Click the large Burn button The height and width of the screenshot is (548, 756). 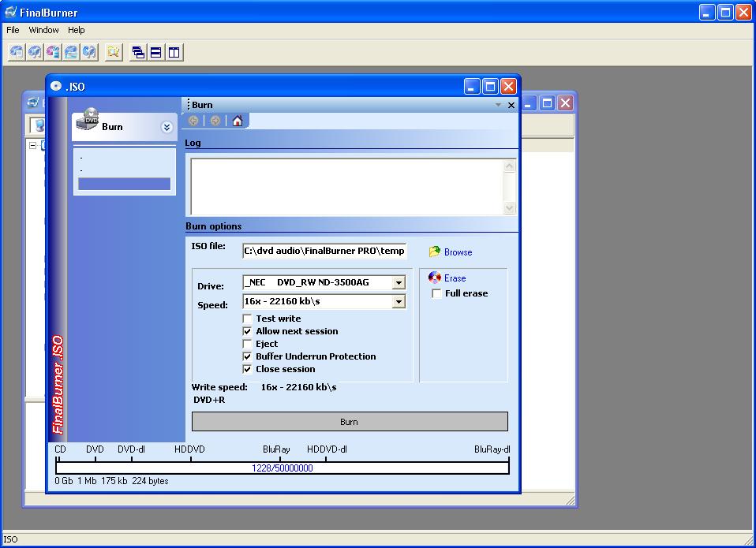click(350, 422)
